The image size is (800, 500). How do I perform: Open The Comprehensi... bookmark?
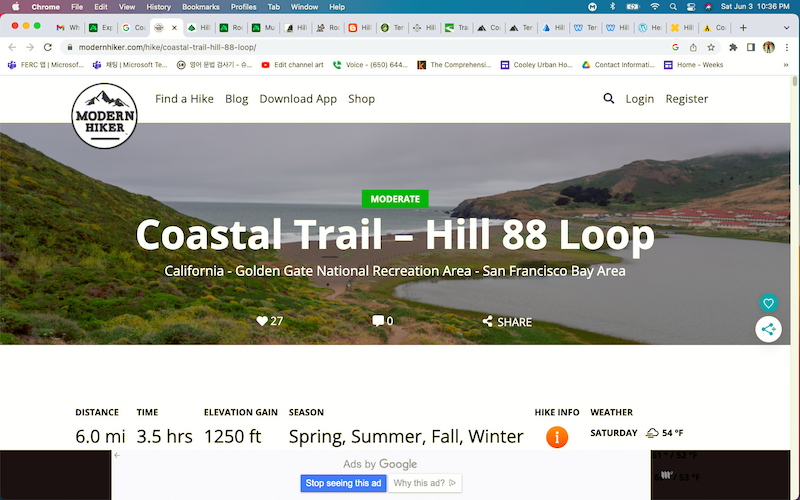coord(454,65)
